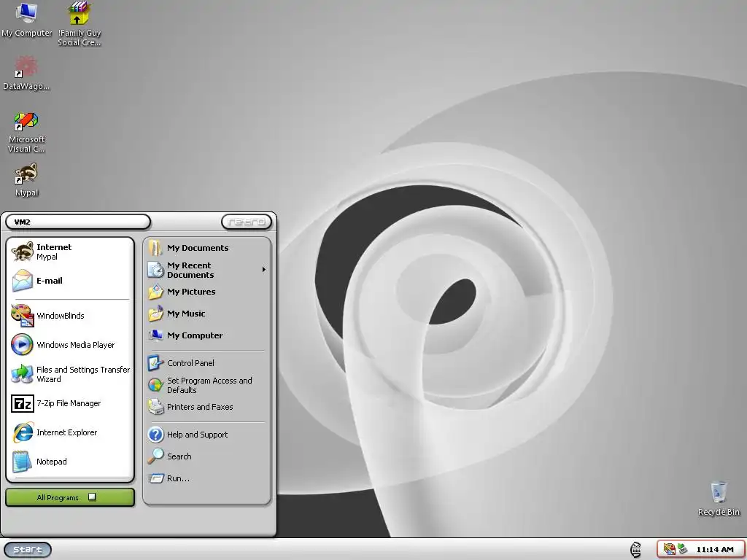Select the My Computer desktop icon
The width and height of the screenshot is (747, 560).
pos(27,20)
